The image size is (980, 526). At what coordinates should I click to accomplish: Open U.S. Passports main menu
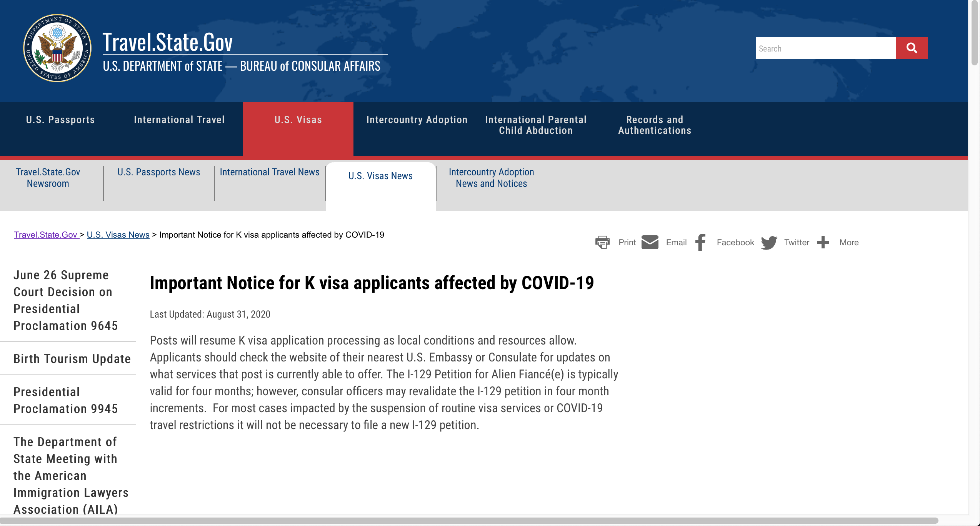coord(60,120)
